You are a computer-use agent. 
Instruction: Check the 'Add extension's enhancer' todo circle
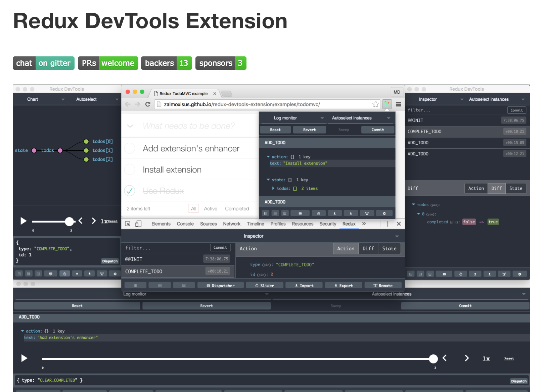pos(130,148)
